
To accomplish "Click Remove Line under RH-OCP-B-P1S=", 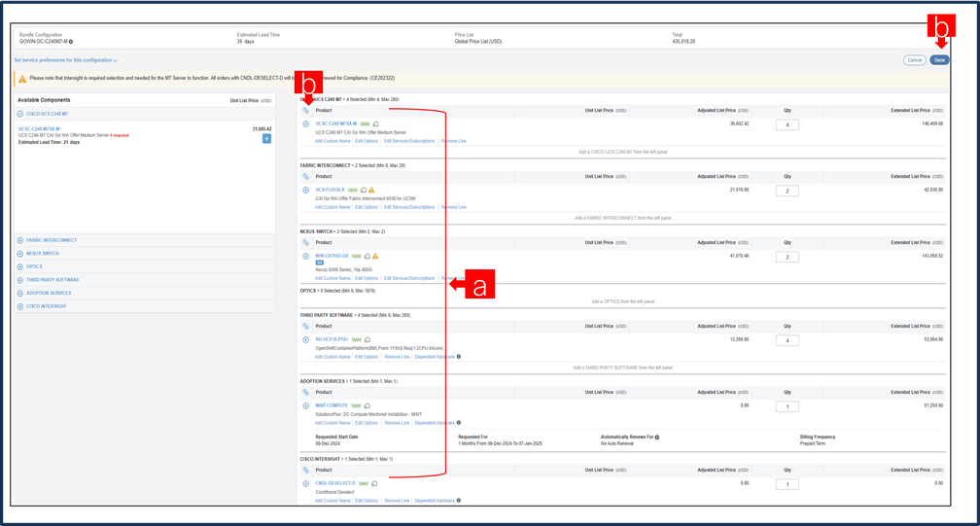I will click(397, 357).
